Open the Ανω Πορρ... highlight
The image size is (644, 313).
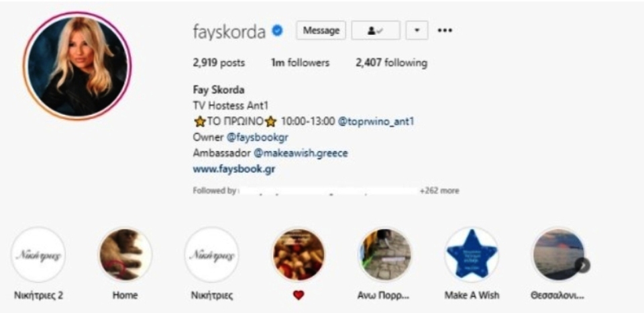pos(385,255)
